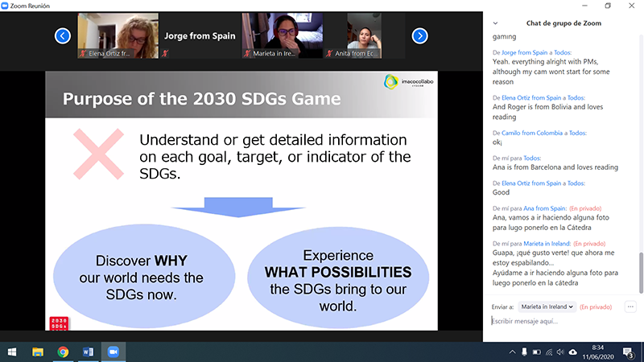Click the 'Chat de grupo de Zoom' title
644x362 pixels.
[563, 23]
